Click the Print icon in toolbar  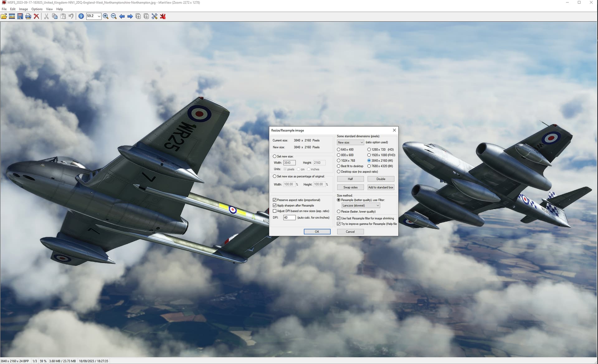(x=28, y=16)
